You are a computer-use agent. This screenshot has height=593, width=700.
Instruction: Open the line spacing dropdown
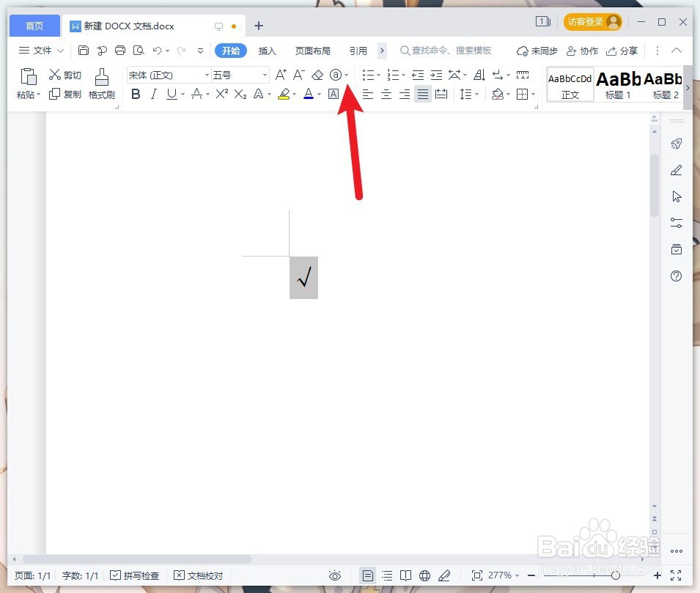468,94
